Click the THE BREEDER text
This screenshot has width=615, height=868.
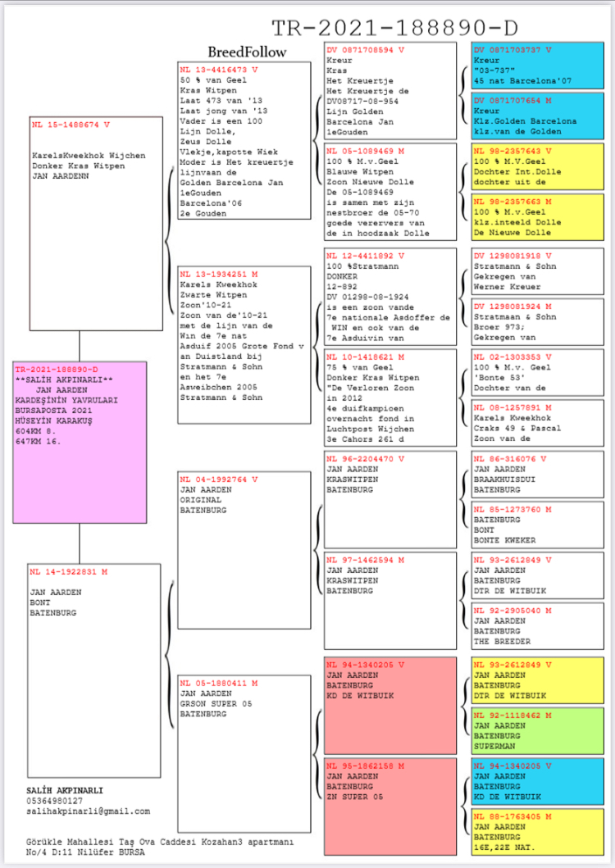(502, 642)
